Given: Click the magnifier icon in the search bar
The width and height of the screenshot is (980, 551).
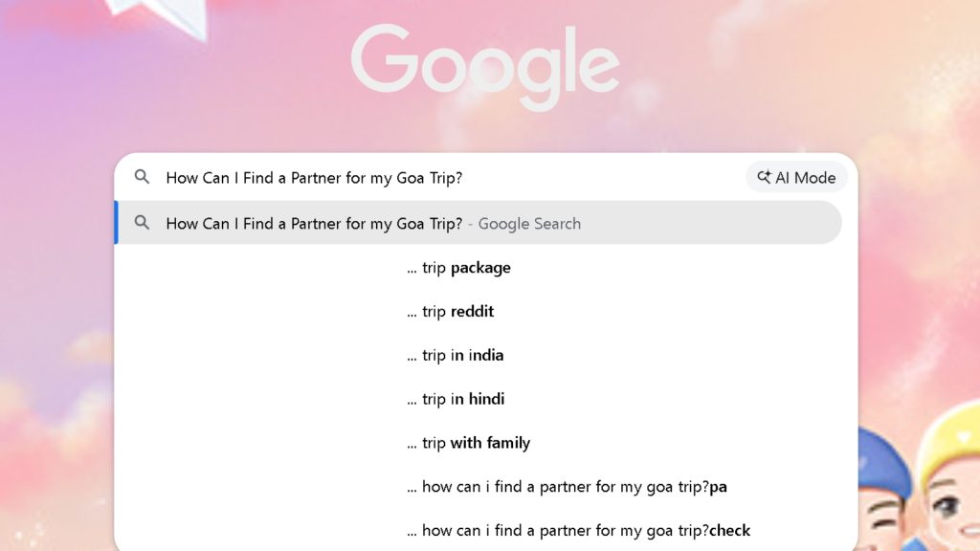Looking at the screenshot, I should (143, 177).
